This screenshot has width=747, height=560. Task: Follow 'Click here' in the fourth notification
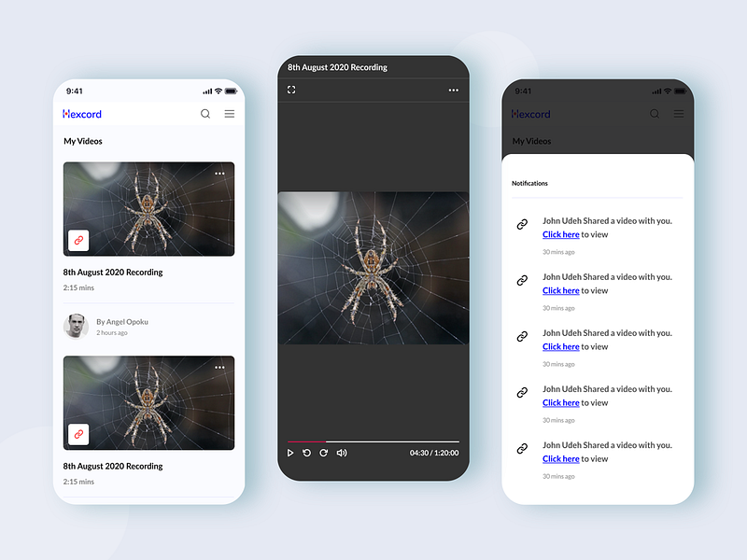point(561,403)
